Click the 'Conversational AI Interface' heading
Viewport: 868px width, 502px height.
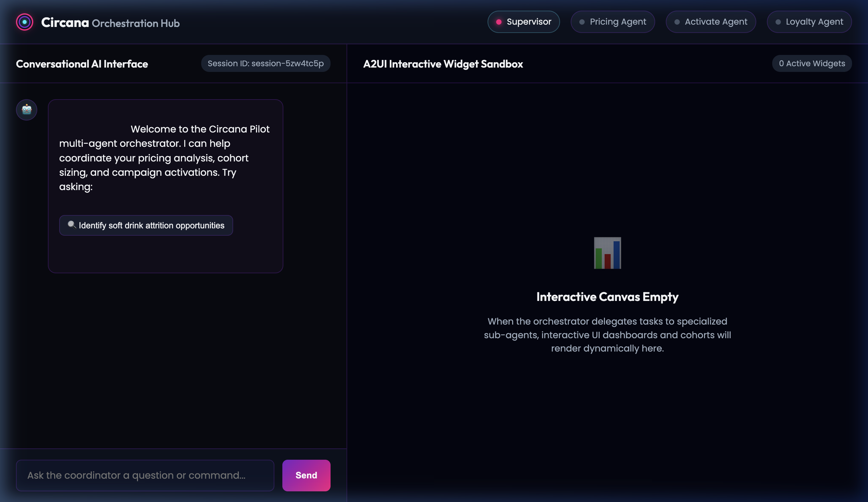point(82,64)
